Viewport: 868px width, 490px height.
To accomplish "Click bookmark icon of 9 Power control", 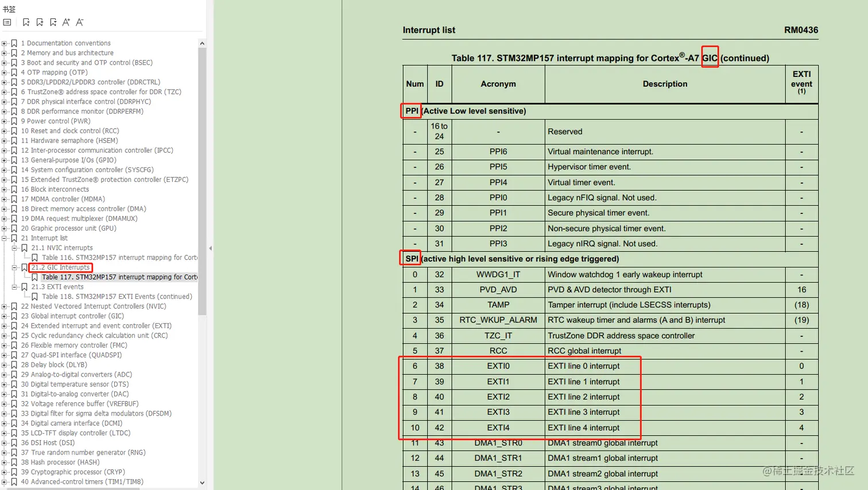I will 14,121.
